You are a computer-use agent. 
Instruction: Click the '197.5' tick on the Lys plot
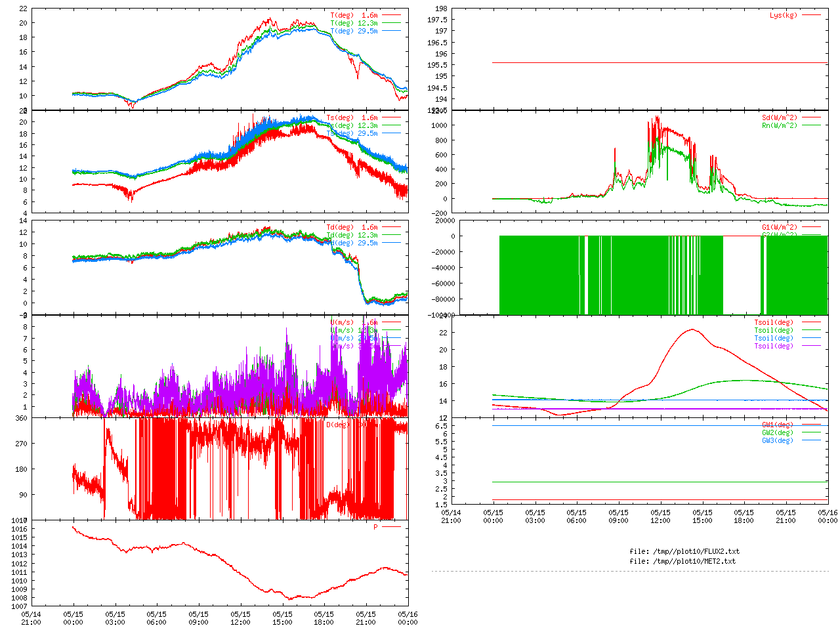[x=437, y=20]
